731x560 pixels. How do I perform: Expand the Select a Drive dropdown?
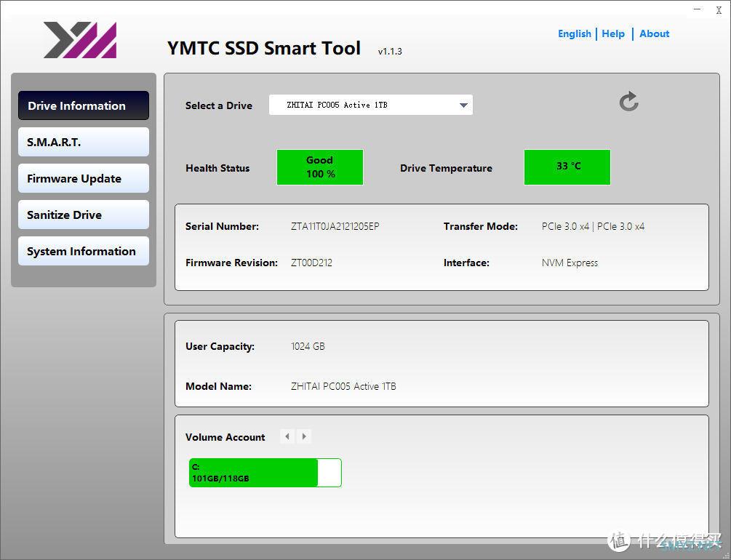click(x=463, y=105)
